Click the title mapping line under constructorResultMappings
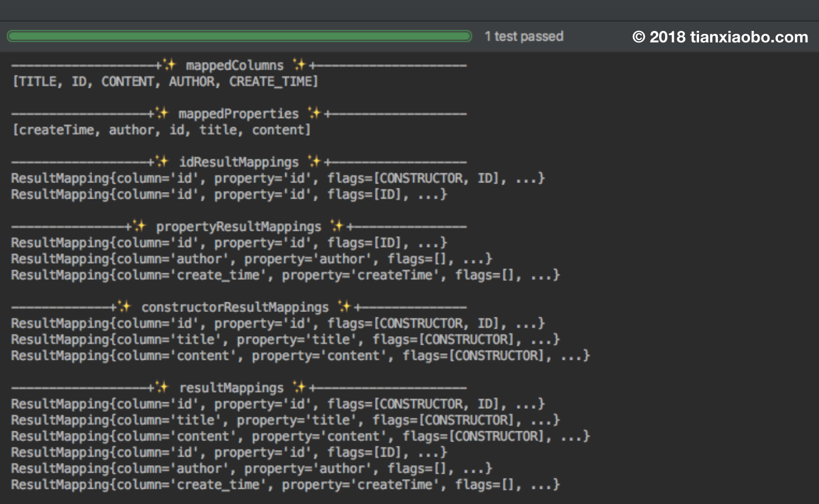This screenshot has width=819, height=504. (x=286, y=339)
